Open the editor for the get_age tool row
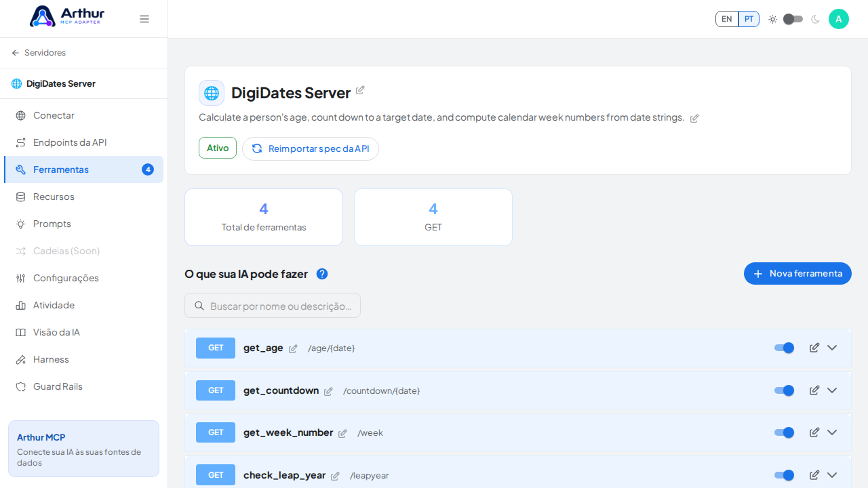The height and width of the screenshot is (488, 868). [814, 348]
